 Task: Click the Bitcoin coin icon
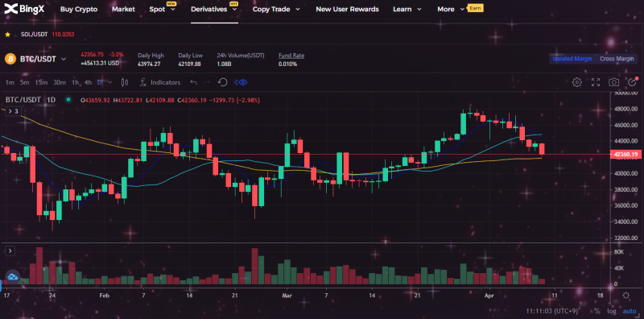pos(10,59)
